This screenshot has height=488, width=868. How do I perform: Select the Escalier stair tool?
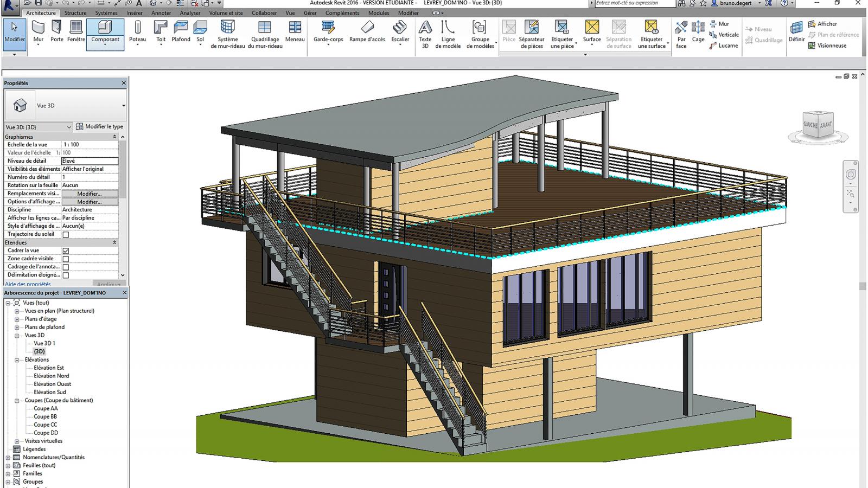(400, 33)
